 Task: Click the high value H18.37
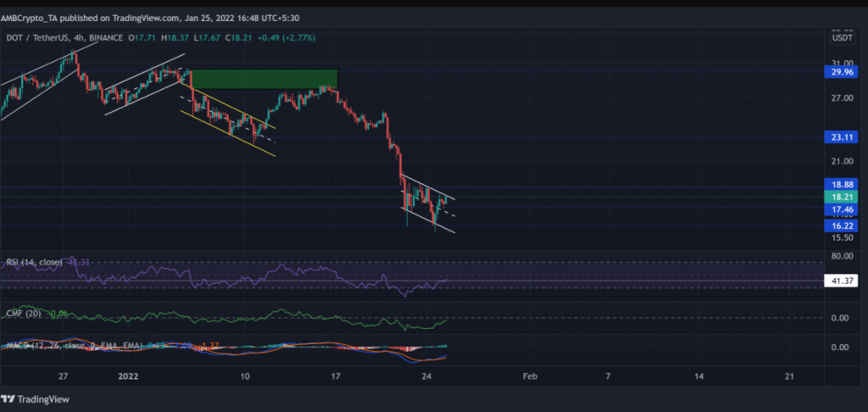173,38
